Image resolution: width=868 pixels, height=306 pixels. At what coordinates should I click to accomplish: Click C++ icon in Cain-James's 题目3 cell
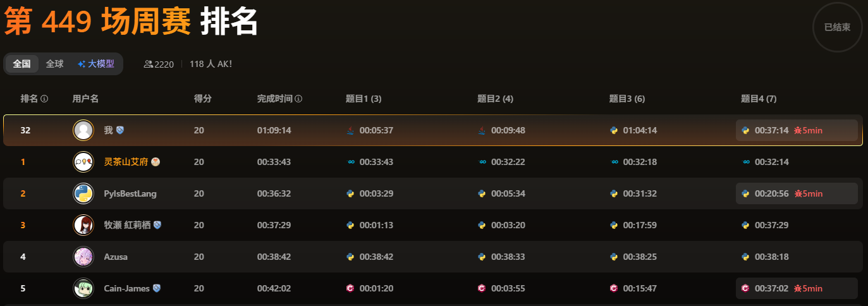pos(613,288)
